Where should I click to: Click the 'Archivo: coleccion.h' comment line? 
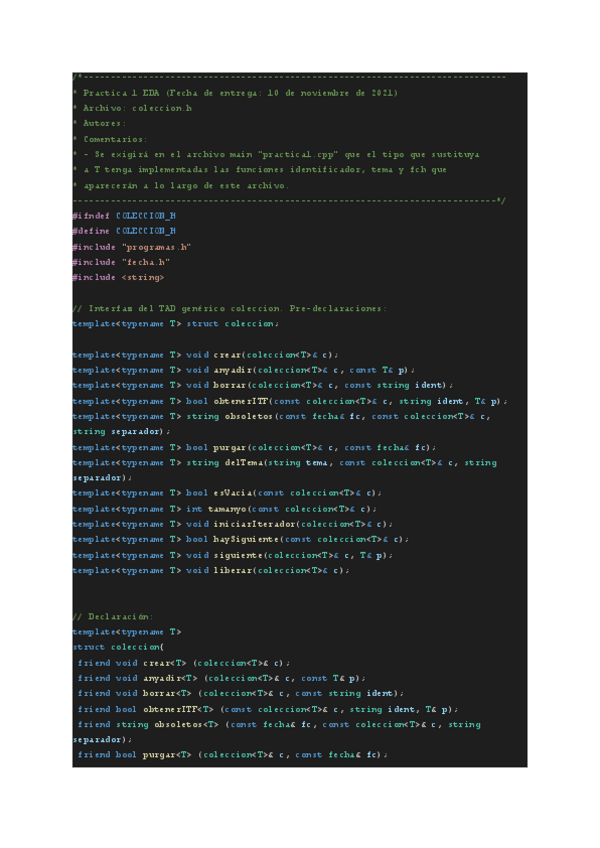[133, 108]
